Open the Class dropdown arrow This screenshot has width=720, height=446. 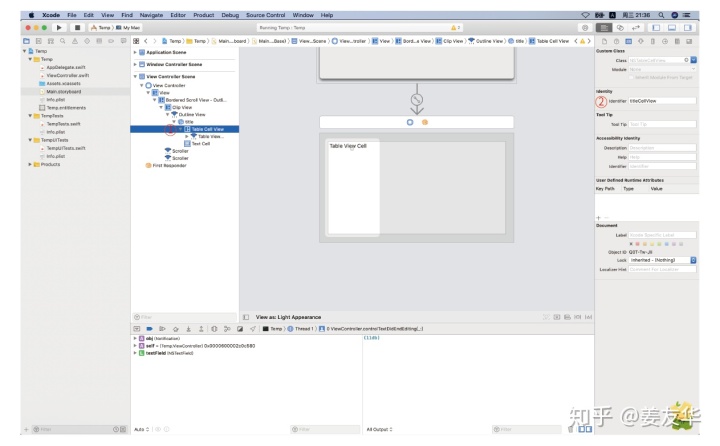coord(693,60)
